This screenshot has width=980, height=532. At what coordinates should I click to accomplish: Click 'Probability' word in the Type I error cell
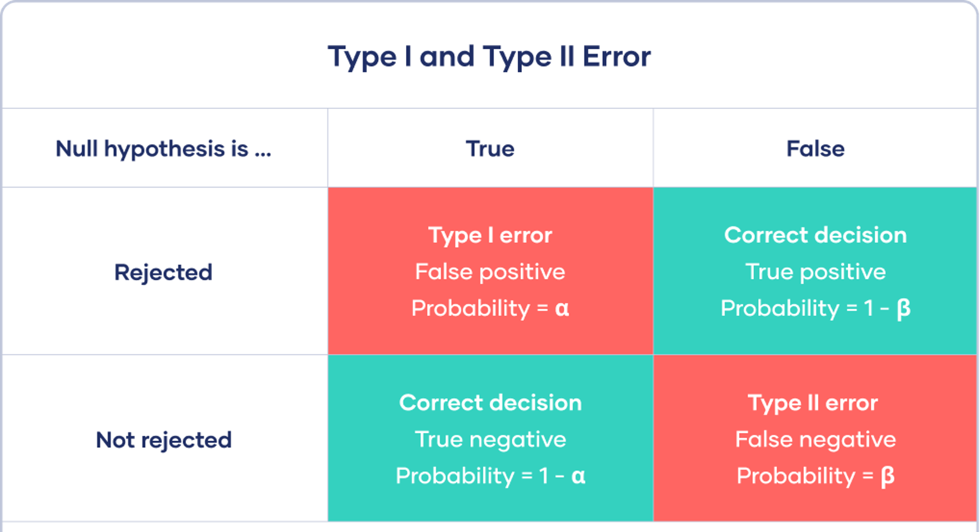click(x=470, y=309)
